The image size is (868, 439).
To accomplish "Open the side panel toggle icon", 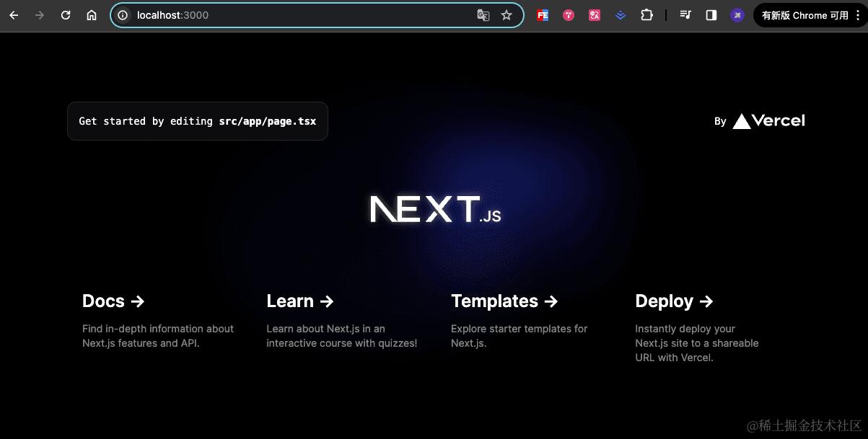I will pos(711,14).
